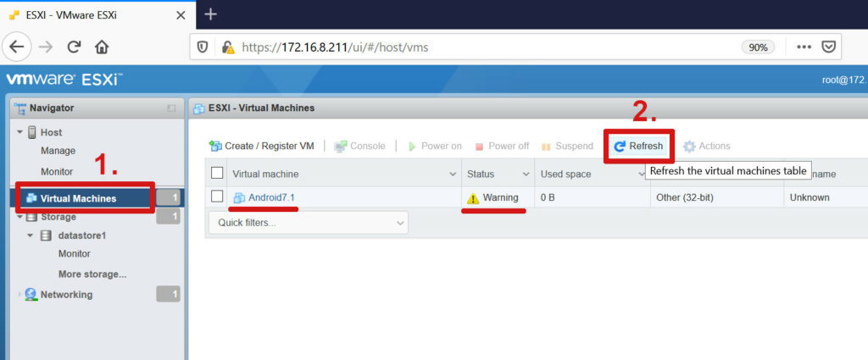The height and width of the screenshot is (360, 868).
Task: Refresh the virtual machines table
Action: click(x=638, y=147)
